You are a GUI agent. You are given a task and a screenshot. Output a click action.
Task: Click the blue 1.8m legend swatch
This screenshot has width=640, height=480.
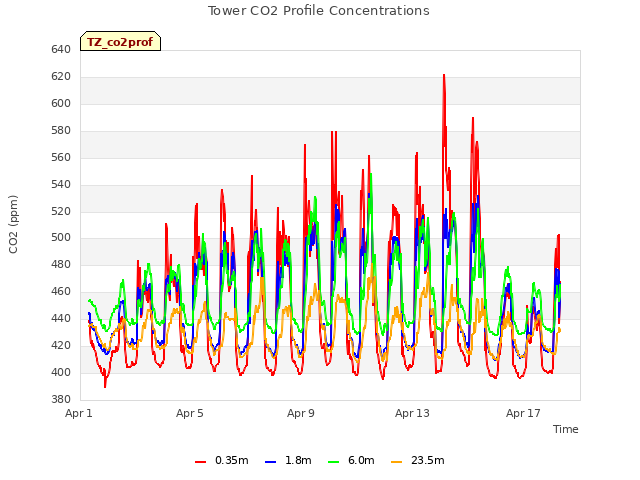(x=271, y=462)
